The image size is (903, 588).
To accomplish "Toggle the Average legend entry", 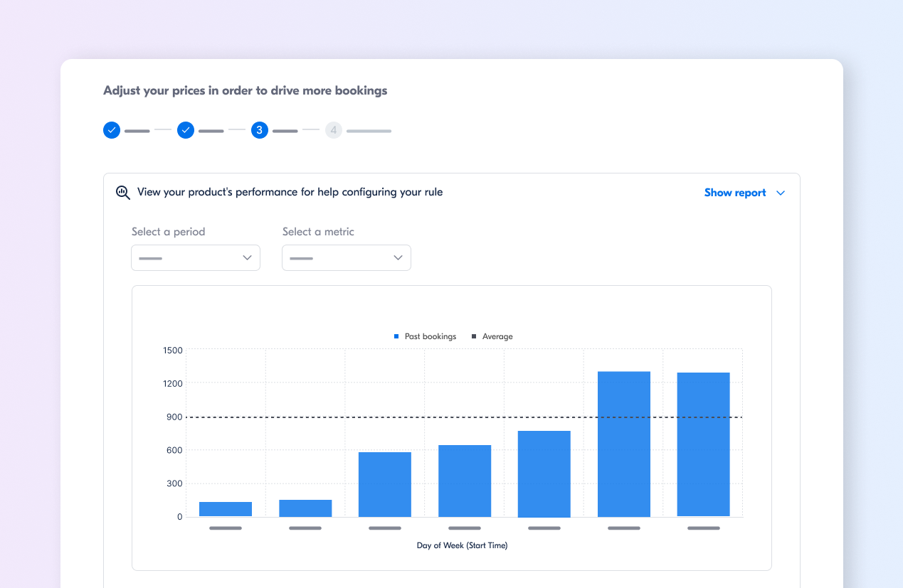I will [492, 336].
